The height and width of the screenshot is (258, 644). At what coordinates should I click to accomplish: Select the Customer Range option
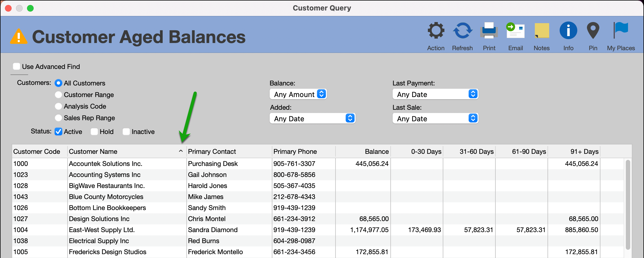[58, 95]
